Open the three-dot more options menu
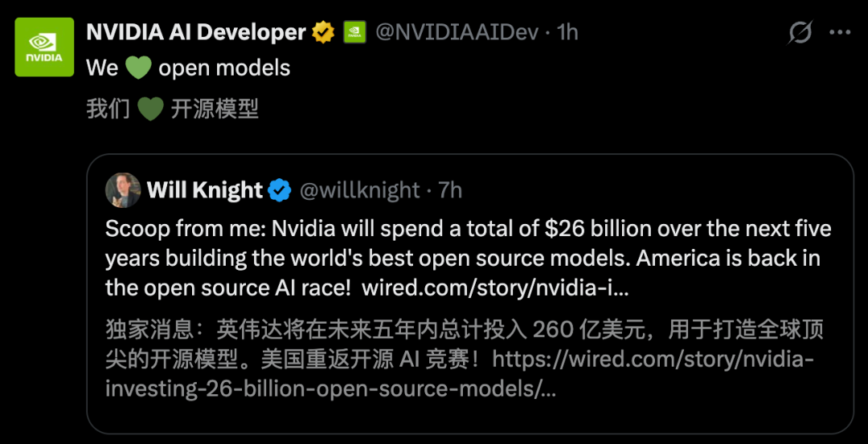The image size is (868, 444). click(x=839, y=32)
